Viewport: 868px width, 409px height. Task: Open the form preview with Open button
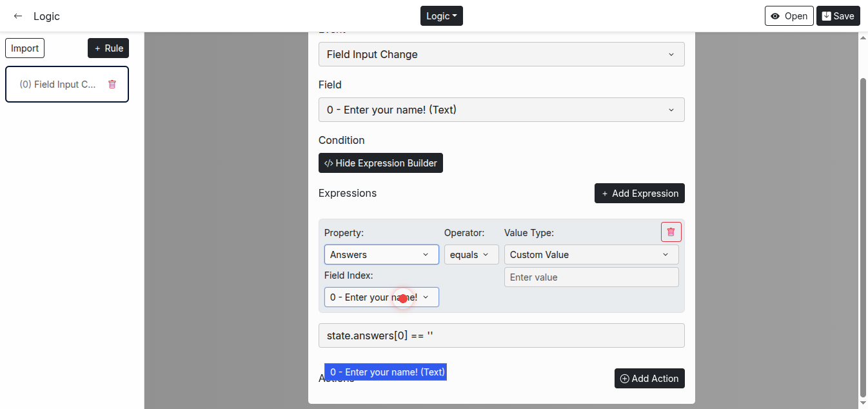789,16
